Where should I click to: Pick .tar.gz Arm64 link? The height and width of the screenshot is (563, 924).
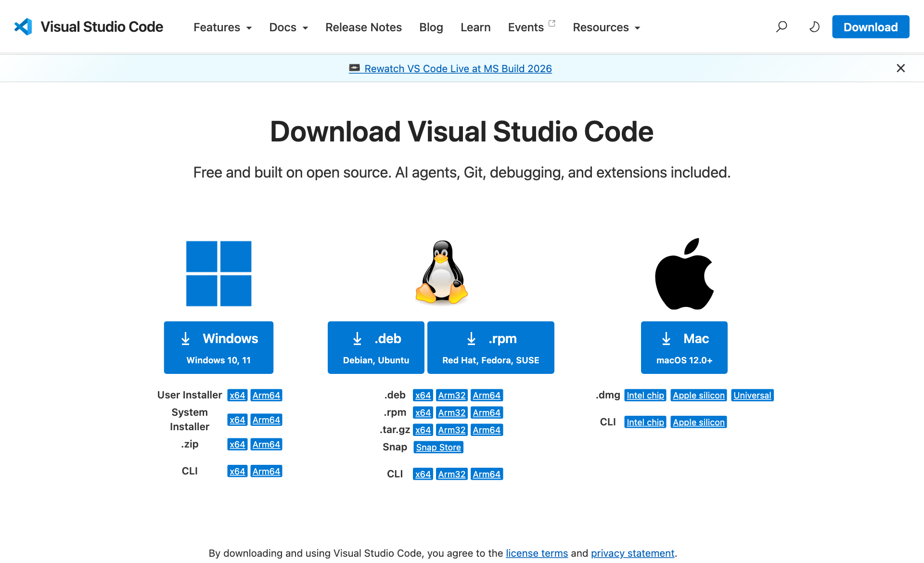tap(487, 430)
